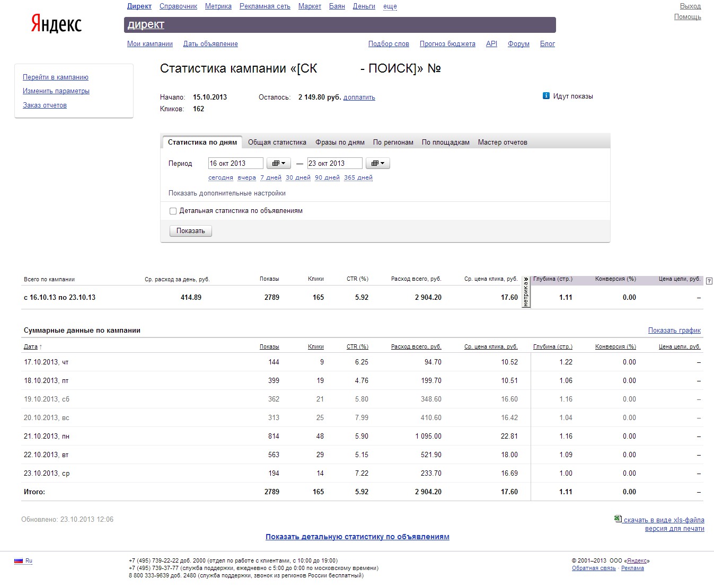This screenshot has width=714, height=588.
Task: Click Метрика in top navigation
Action: coord(218,6)
